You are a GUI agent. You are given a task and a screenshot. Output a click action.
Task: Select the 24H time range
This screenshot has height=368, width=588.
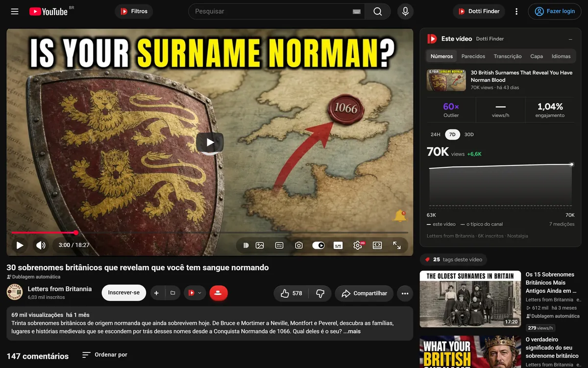(x=435, y=134)
